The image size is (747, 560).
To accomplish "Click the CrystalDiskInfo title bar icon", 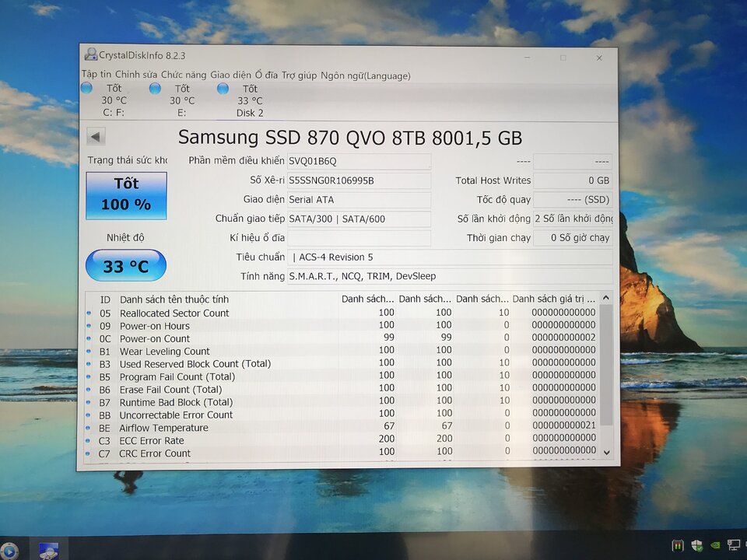I will [91, 54].
